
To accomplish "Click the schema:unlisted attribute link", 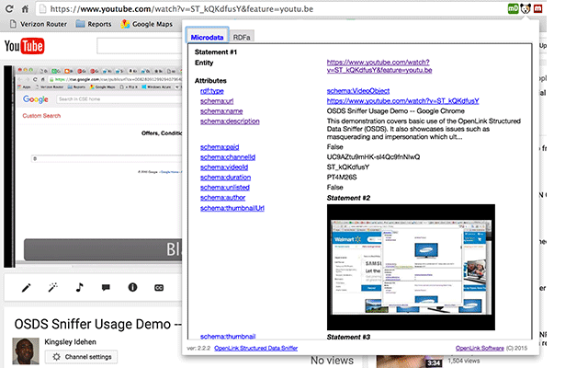I will (x=224, y=188).
